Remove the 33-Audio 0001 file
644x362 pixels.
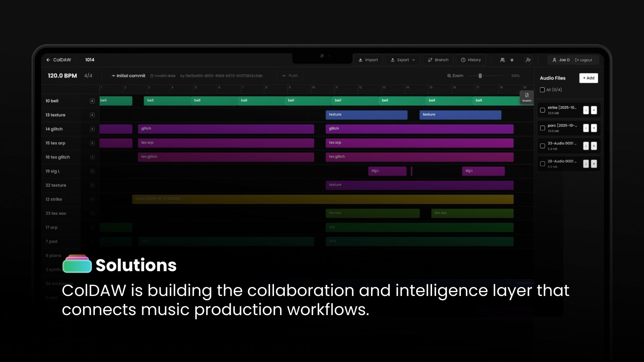point(594,146)
